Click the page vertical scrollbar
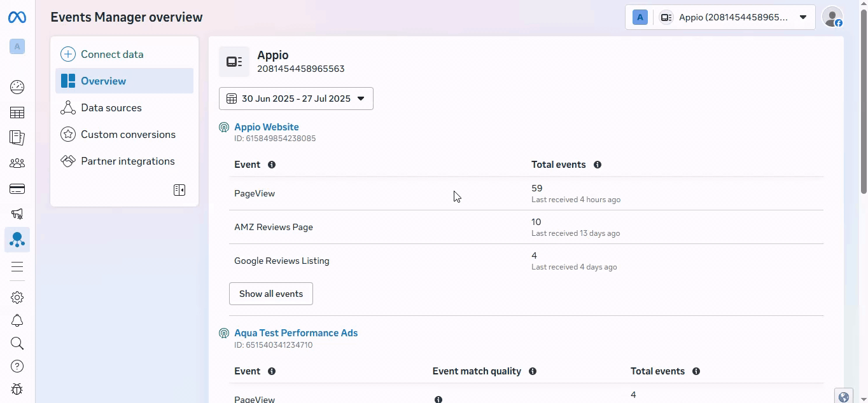 864,102
